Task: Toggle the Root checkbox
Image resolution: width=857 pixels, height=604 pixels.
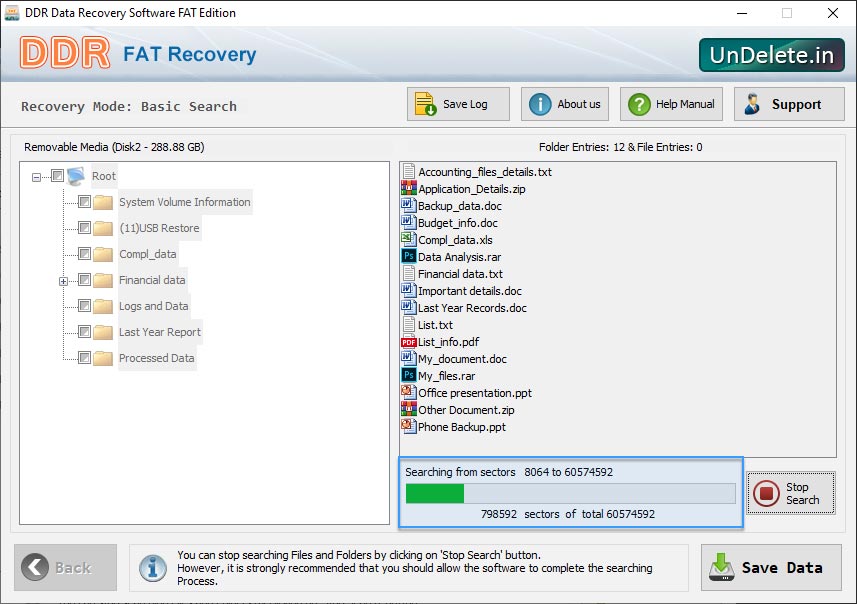Action: click(57, 175)
